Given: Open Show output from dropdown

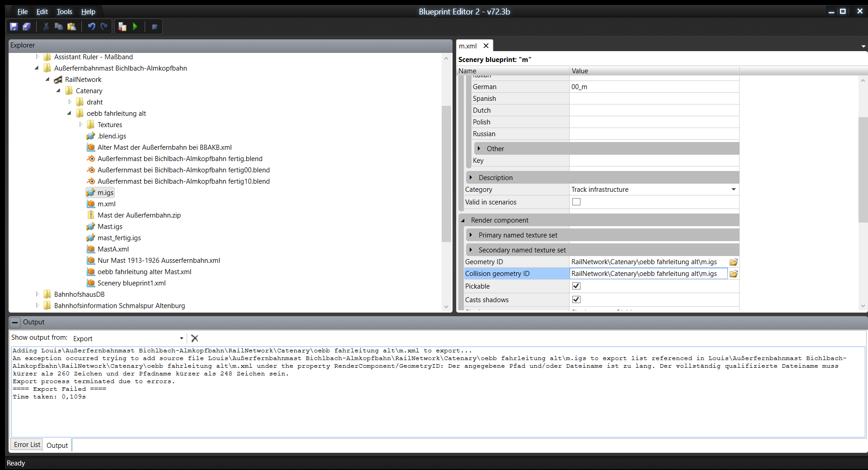Looking at the screenshot, I should point(181,338).
